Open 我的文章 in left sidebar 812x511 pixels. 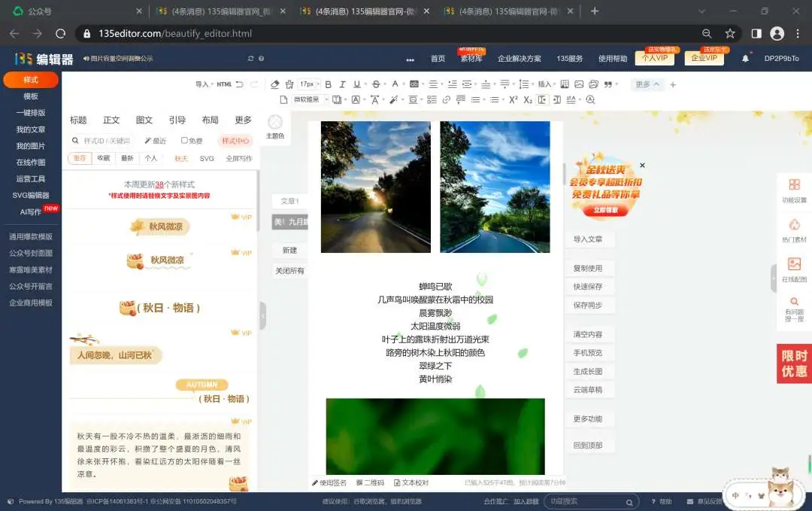point(31,129)
